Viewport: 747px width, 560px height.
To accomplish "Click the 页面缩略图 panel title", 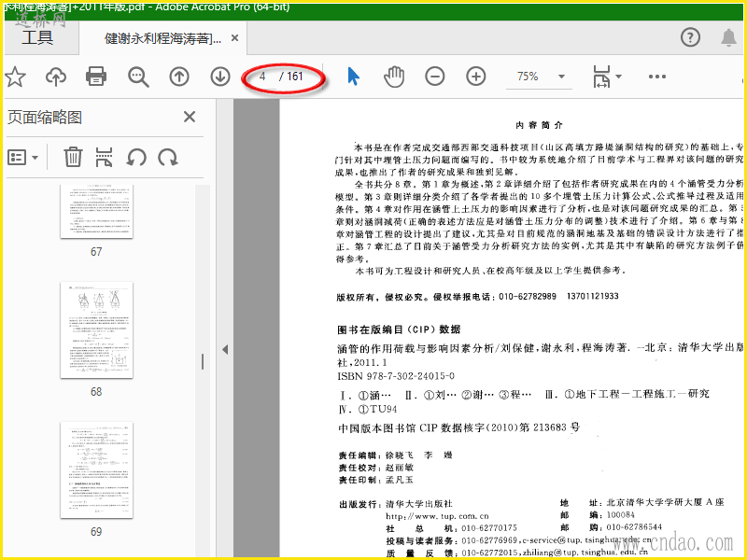I will (45, 118).
